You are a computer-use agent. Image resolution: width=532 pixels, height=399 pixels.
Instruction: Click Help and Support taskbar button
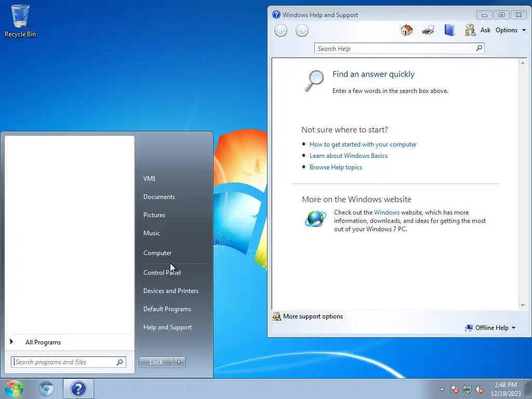(78, 389)
